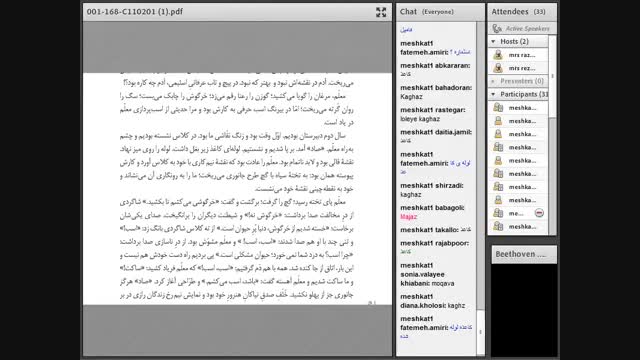Viewport: 640px width, 360px height.
Task: Click meshkat1 takallo sender name in chat
Action: 429,230
